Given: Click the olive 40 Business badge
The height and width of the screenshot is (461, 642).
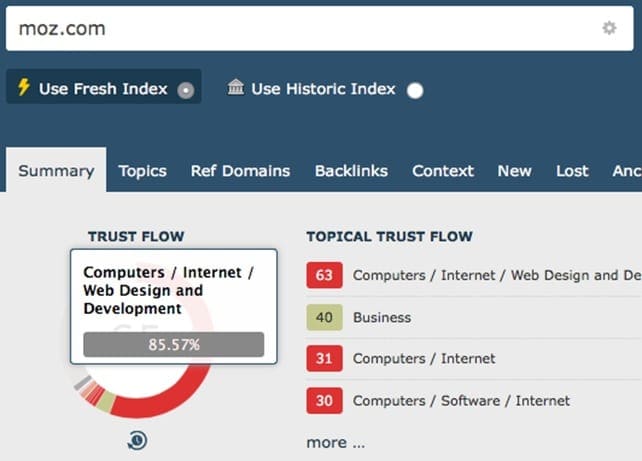Looking at the screenshot, I should click(x=324, y=317).
